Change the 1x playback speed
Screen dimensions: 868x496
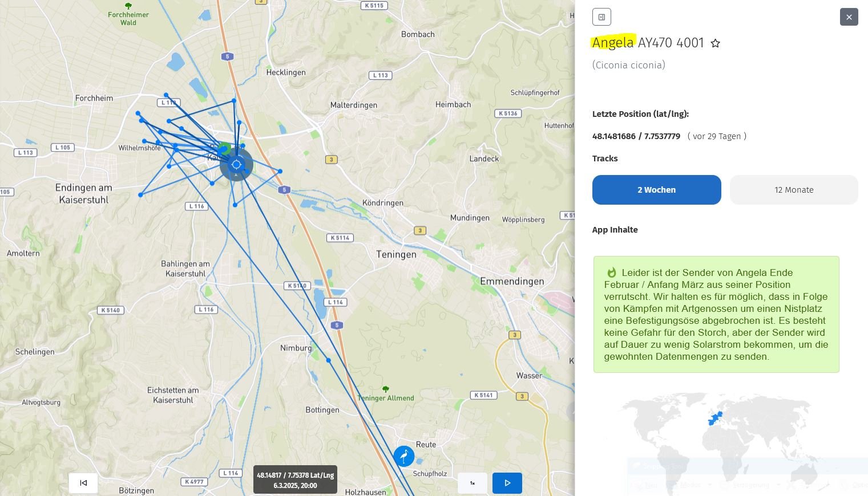click(473, 483)
